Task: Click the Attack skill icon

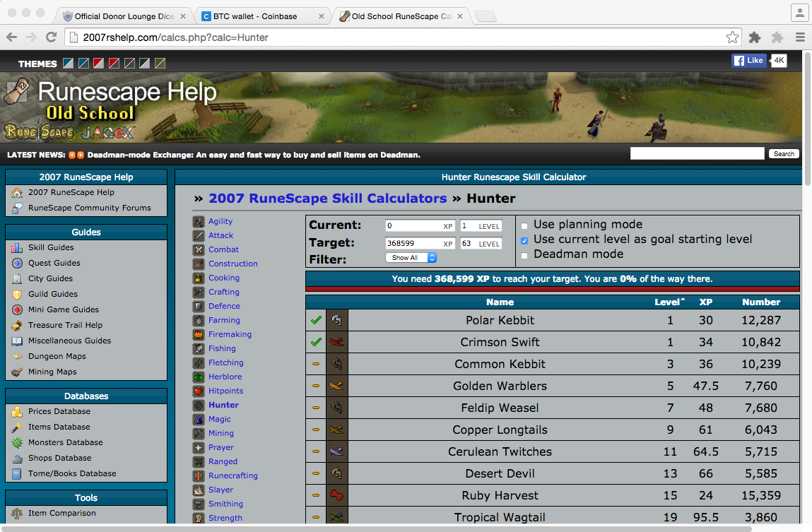Action: tap(199, 235)
